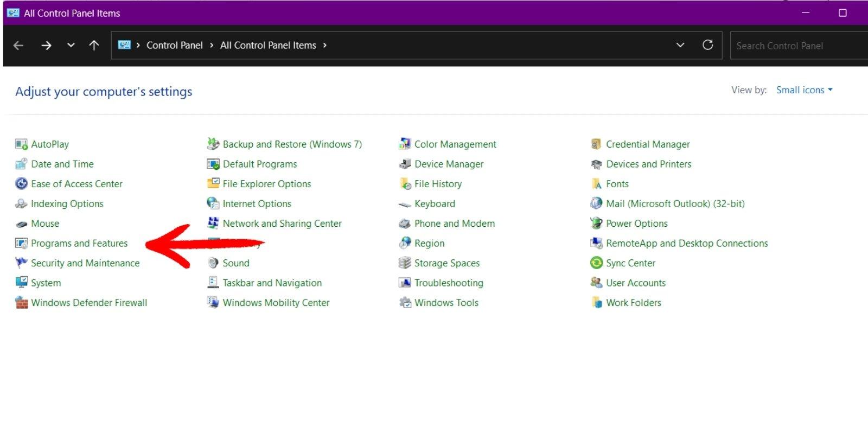
Task: Click the Power Options icon
Action: click(596, 224)
